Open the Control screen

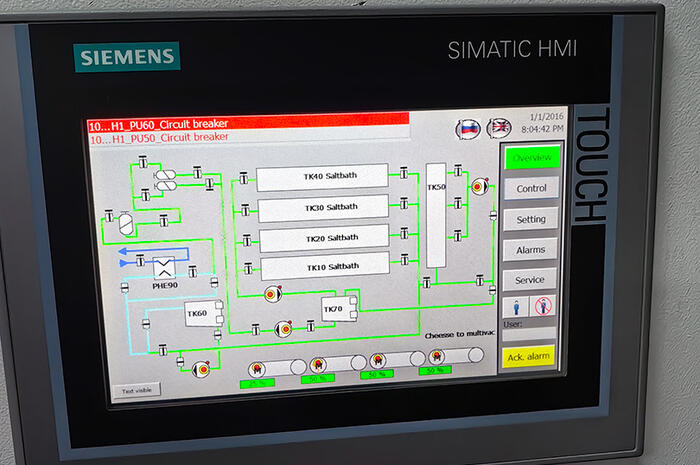click(531, 188)
